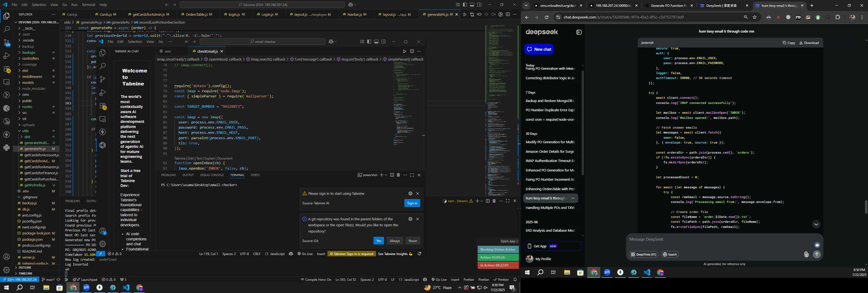This screenshot has width=868, height=293.
Task: Collapse the DeepSeek sidebar
Action: coord(579,32)
